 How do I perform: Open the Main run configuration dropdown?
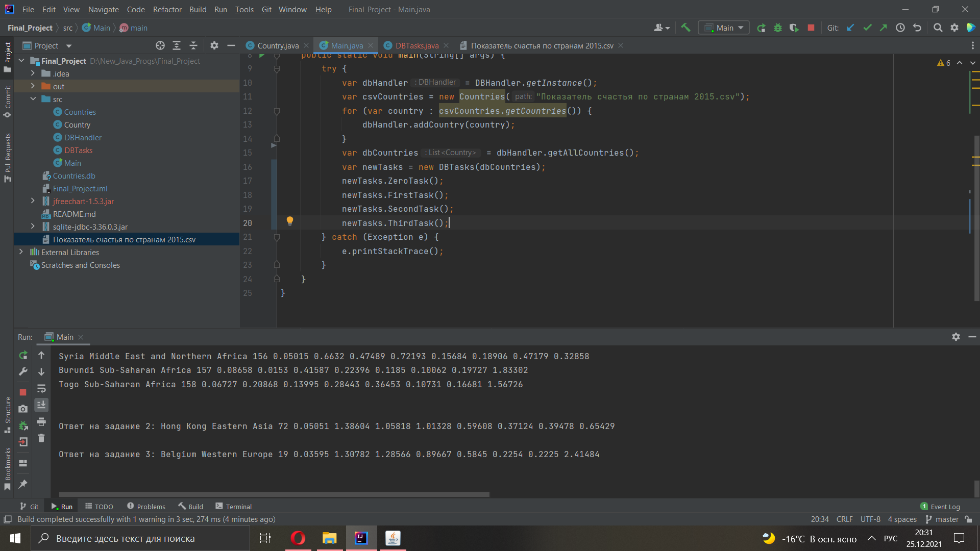724,28
